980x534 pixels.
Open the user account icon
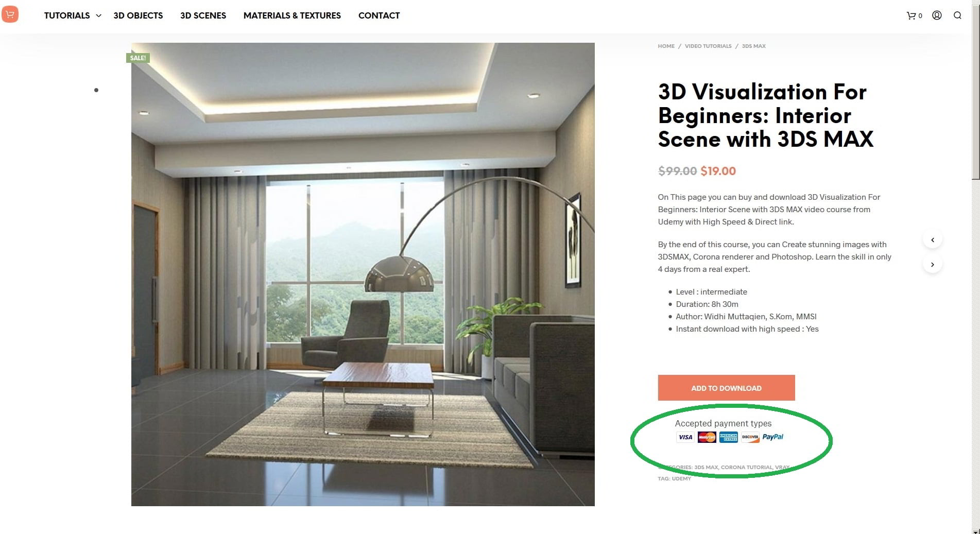click(x=937, y=15)
